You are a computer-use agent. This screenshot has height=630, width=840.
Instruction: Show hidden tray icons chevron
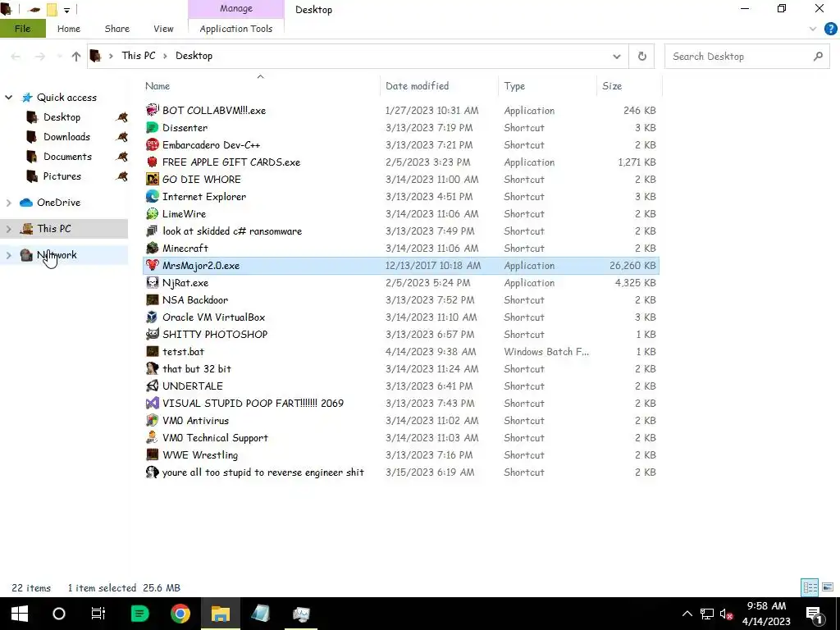(687, 614)
